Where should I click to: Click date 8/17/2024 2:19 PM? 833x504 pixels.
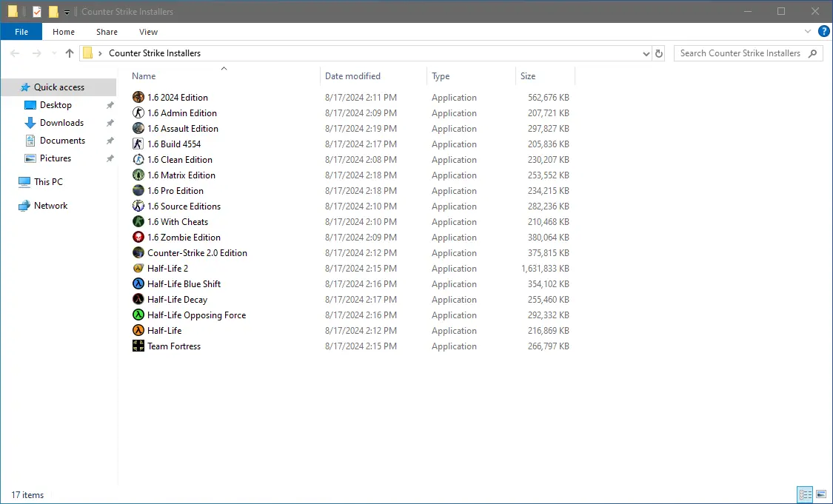(x=361, y=129)
